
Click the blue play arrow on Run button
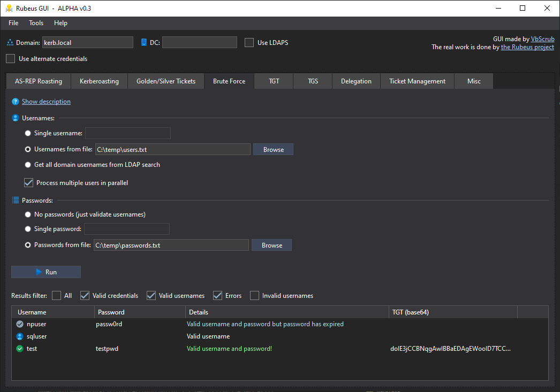point(39,272)
